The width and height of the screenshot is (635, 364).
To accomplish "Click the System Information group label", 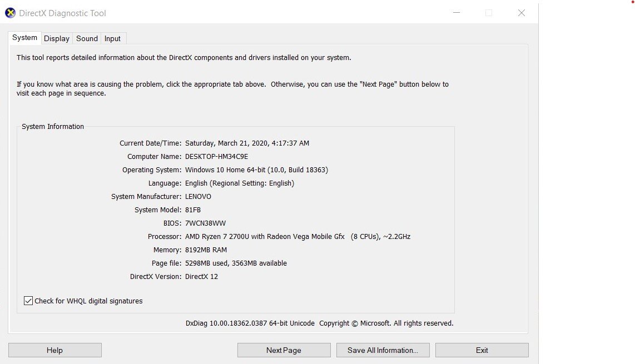I will click(x=53, y=127).
